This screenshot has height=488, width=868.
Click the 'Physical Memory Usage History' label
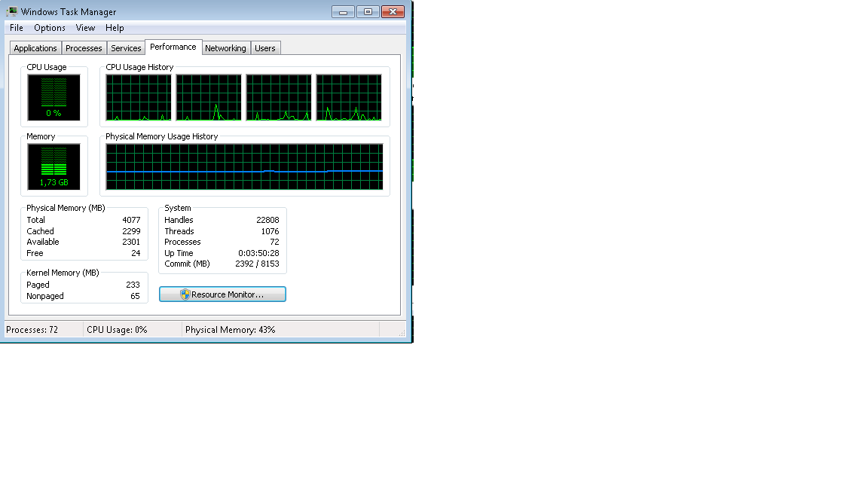click(162, 136)
